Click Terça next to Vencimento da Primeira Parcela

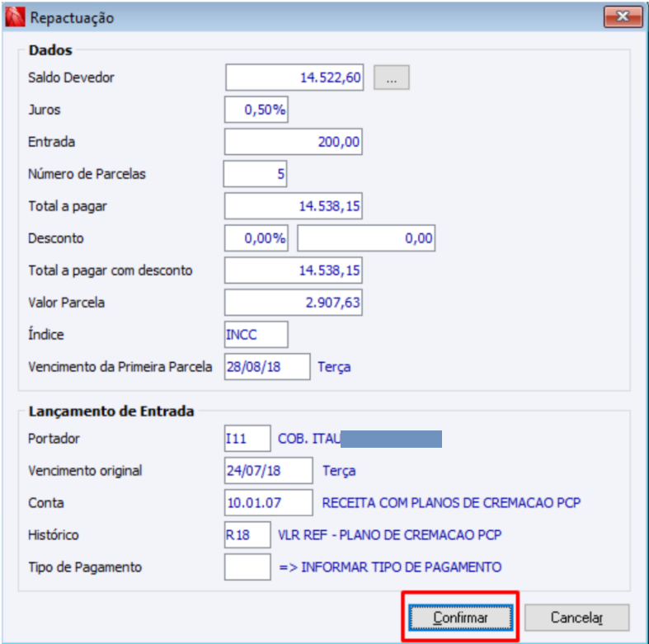pos(334,367)
